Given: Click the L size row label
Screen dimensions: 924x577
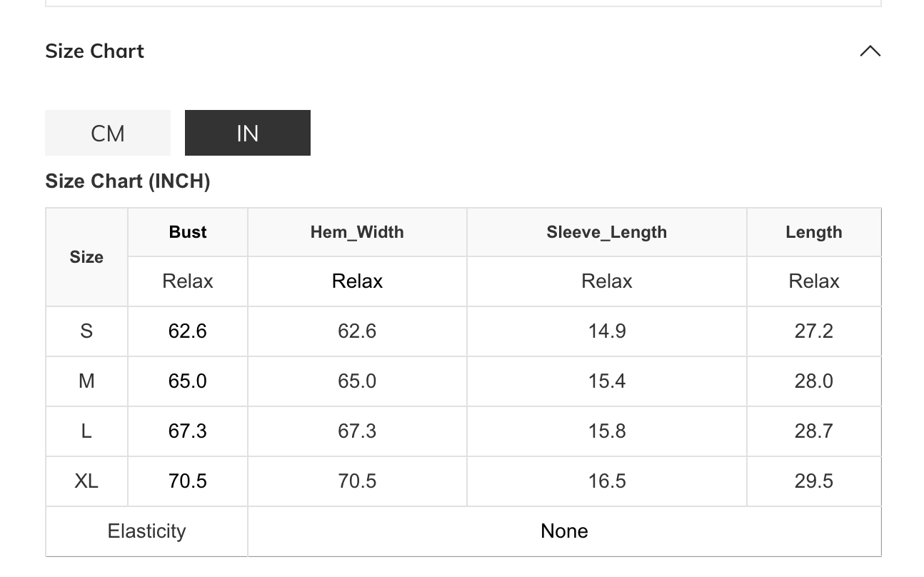Looking at the screenshot, I should [x=86, y=431].
